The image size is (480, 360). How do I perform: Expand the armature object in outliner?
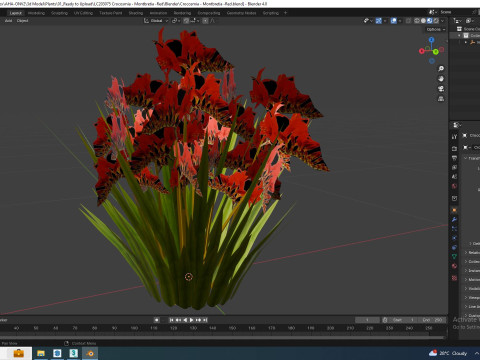point(466,42)
